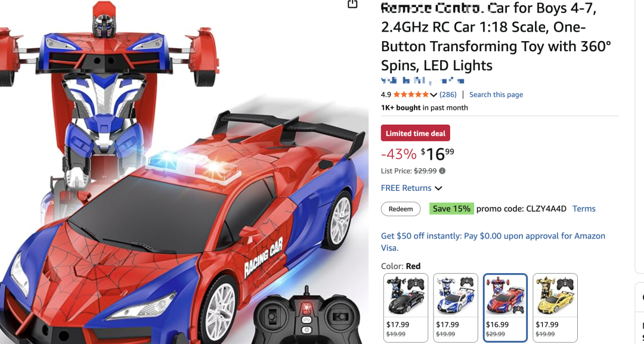
Task: Click the info icon beside List Price
Action: tap(442, 171)
